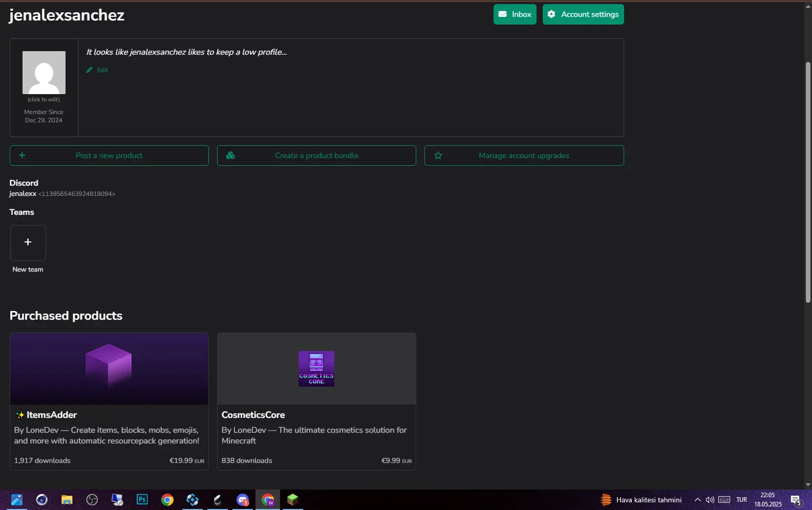Open the Photos app from the taskbar

click(x=17, y=500)
